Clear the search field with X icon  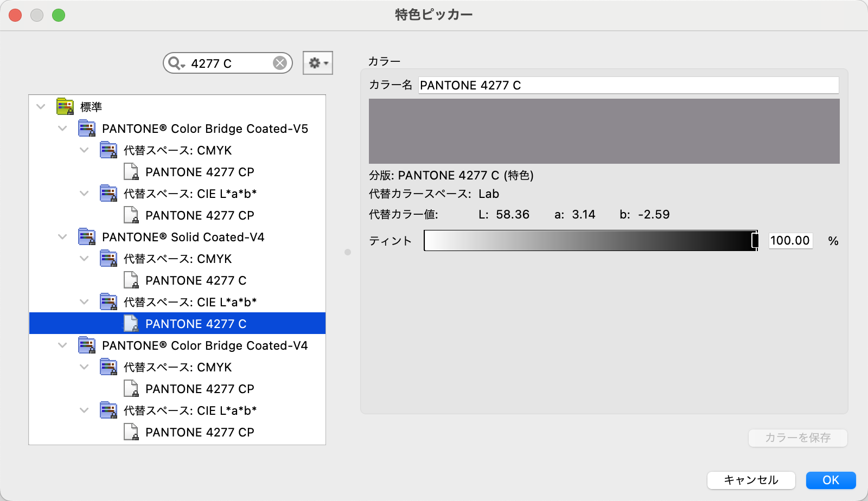point(280,63)
